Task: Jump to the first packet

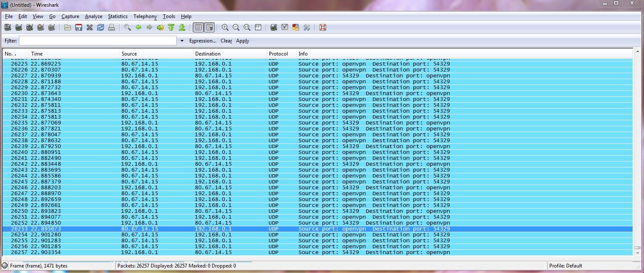Action: tap(171, 27)
